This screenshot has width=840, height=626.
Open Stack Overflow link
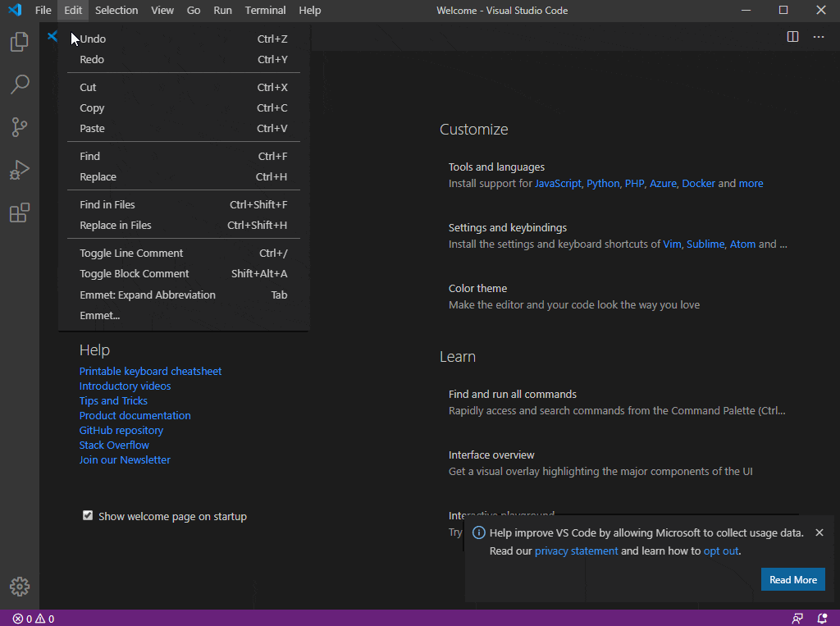pyautogui.click(x=114, y=445)
